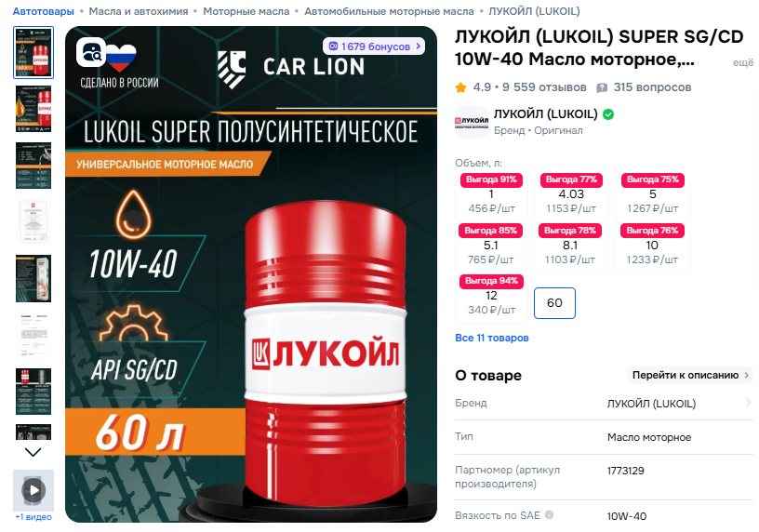This screenshot has height=532, width=759.
Task: Select the second product thumbnail
Action: click(x=33, y=109)
